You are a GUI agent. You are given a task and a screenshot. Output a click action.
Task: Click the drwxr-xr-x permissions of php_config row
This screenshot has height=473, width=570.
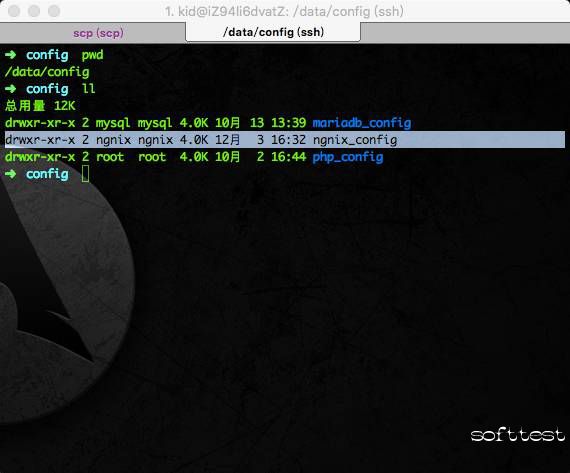tap(40, 157)
